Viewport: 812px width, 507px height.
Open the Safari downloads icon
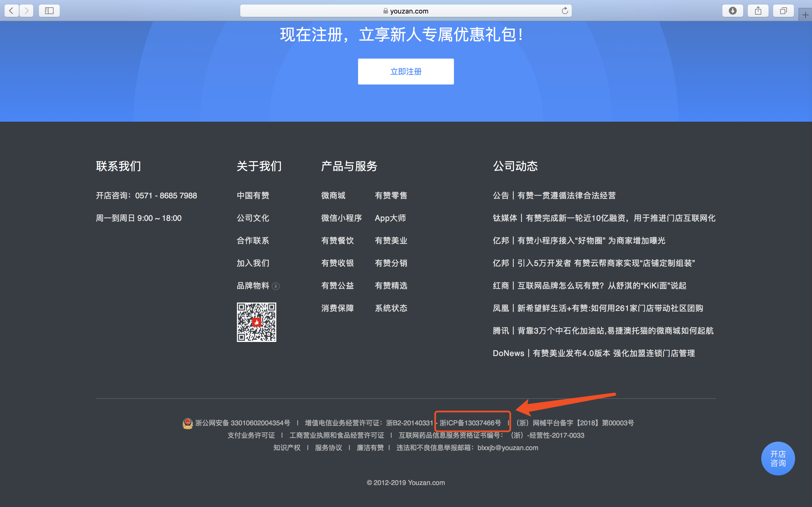732,11
